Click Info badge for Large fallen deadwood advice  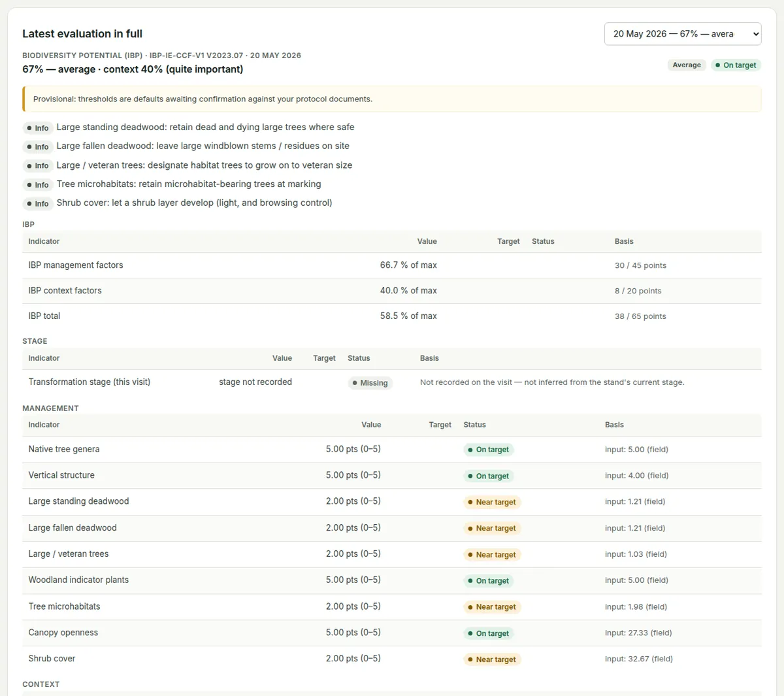(x=38, y=147)
